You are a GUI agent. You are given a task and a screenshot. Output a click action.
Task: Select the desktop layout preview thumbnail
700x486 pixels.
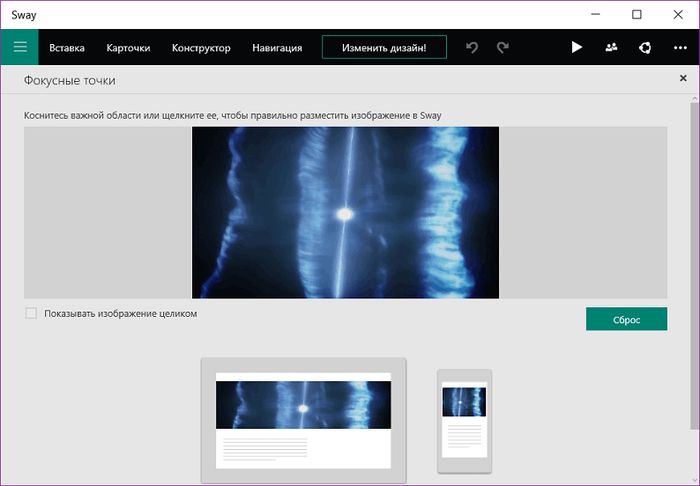[303, 419]
